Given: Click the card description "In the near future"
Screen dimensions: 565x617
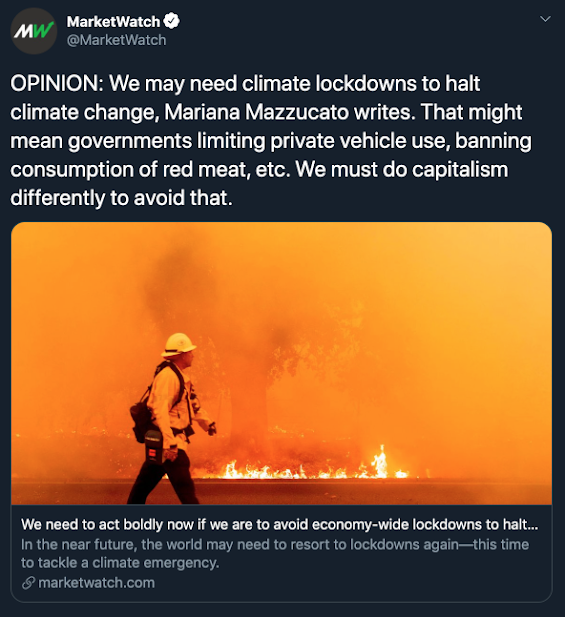Looking at the screenshot, I should (x=275, y=554).
